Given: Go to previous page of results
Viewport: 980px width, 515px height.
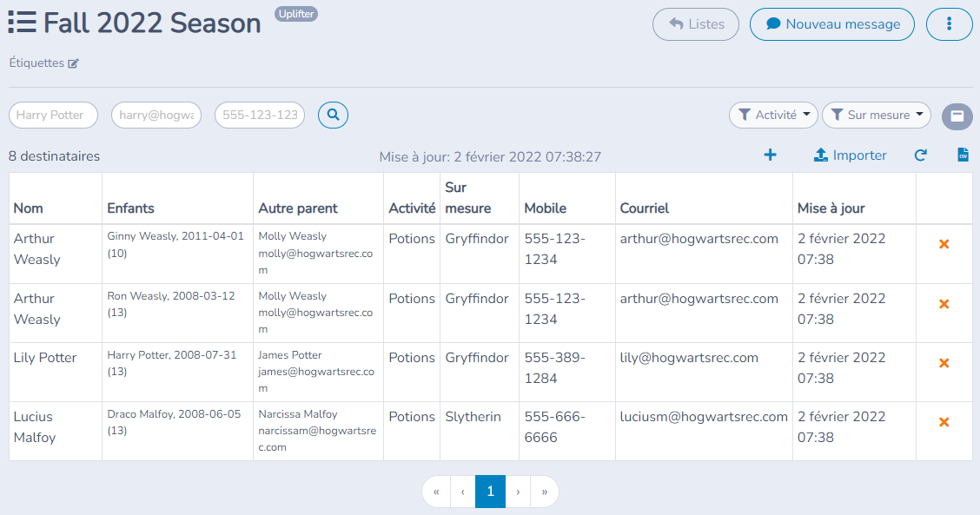Looking at the screenshot, I should (463, 492).
